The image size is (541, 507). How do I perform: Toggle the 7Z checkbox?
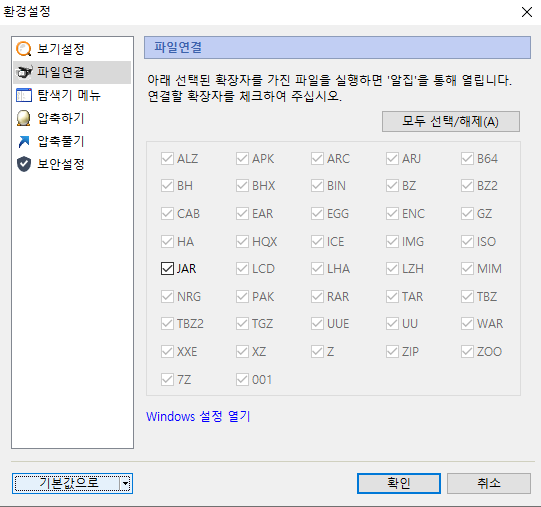click(167, 380)
